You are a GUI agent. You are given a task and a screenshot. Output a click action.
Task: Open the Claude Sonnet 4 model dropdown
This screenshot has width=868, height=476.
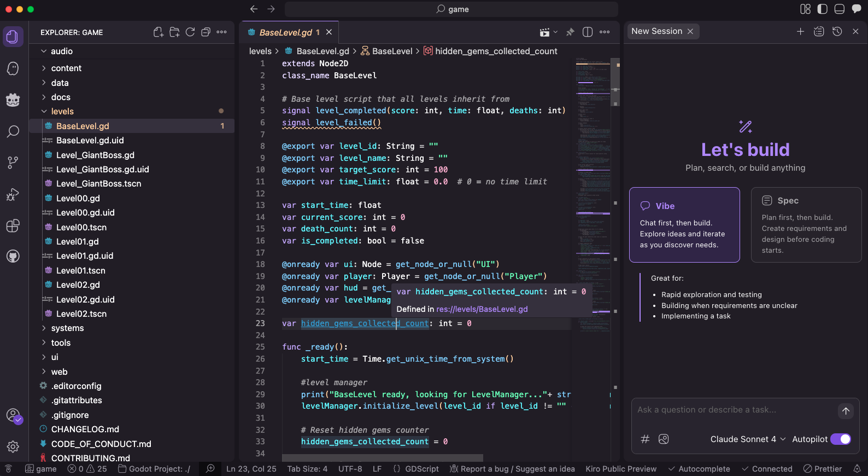748,439
